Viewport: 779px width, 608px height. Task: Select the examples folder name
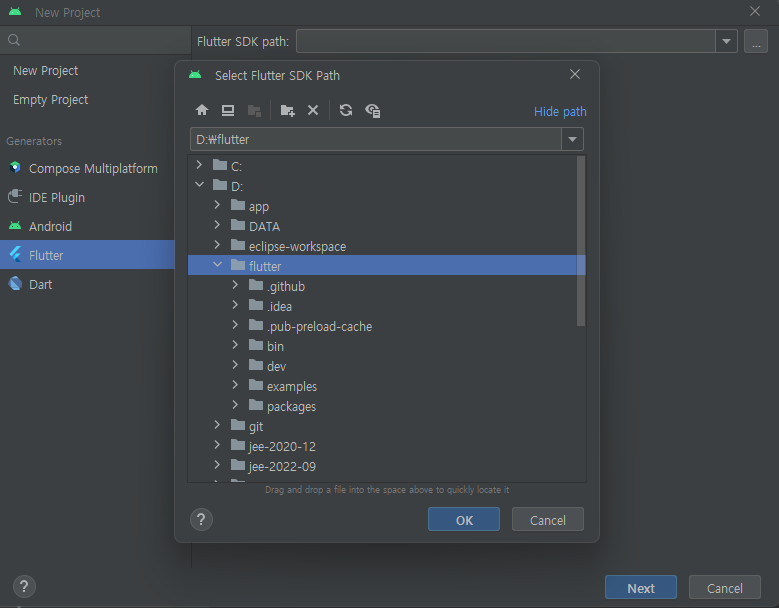point(292,386)
